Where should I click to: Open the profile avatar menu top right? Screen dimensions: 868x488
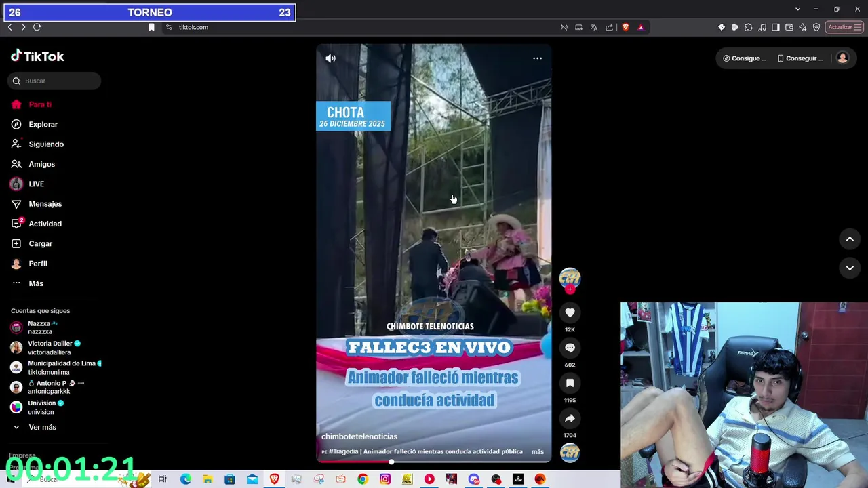[x=842, y=58]
